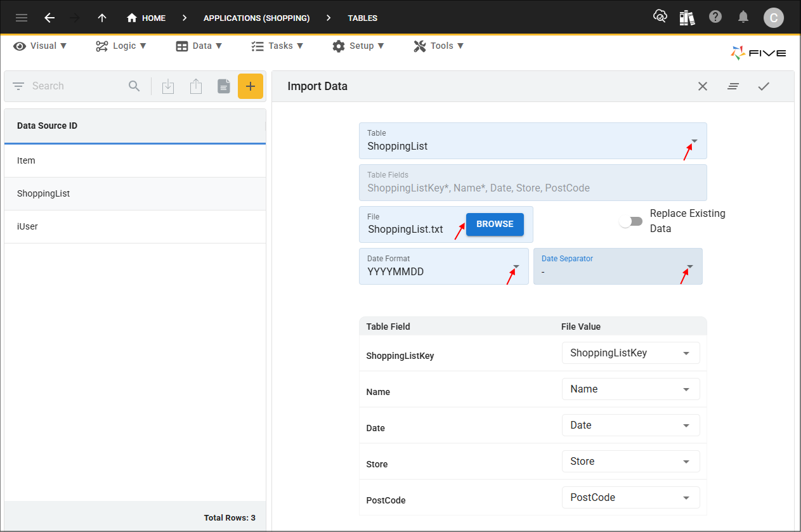Screen dimensions: 801x532
Task: Click the filter icon inside the search box
Action: pos(17,86)
